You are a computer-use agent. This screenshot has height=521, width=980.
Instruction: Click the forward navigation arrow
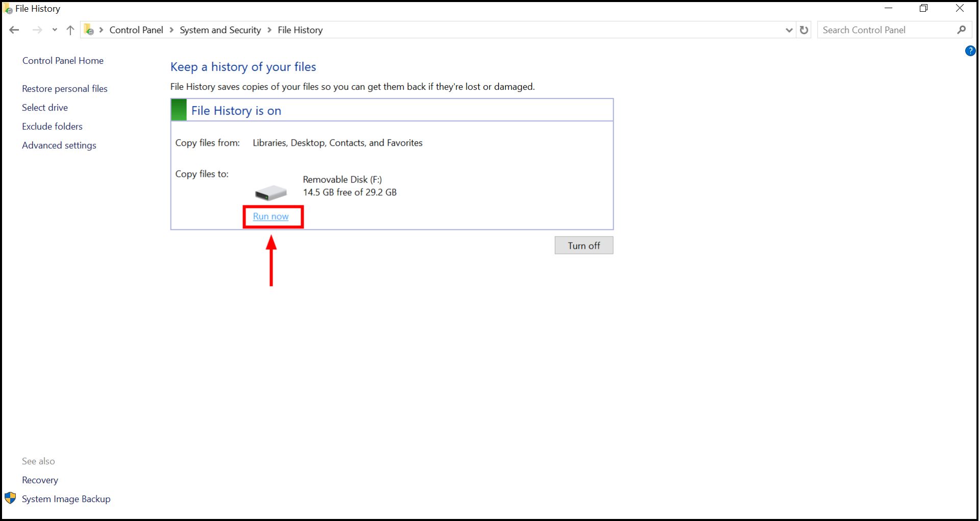point(38,30)
